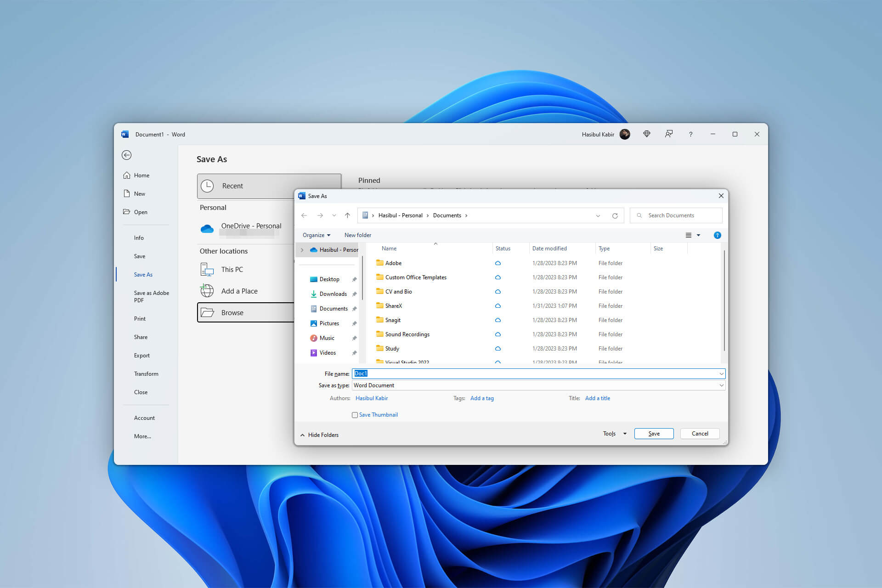882x588 pixels.
Task: Choose the This PC computer icon
Action: 207,270
